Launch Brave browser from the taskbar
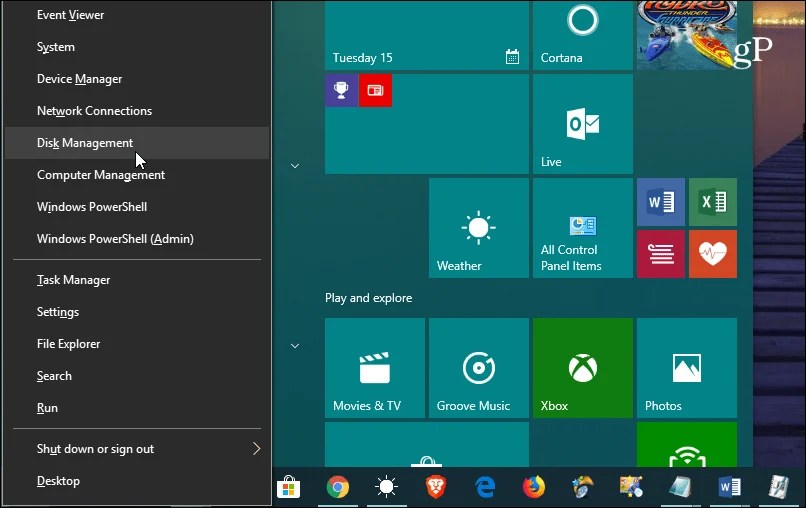Viewport: 806px width, 508px height. 435,487
